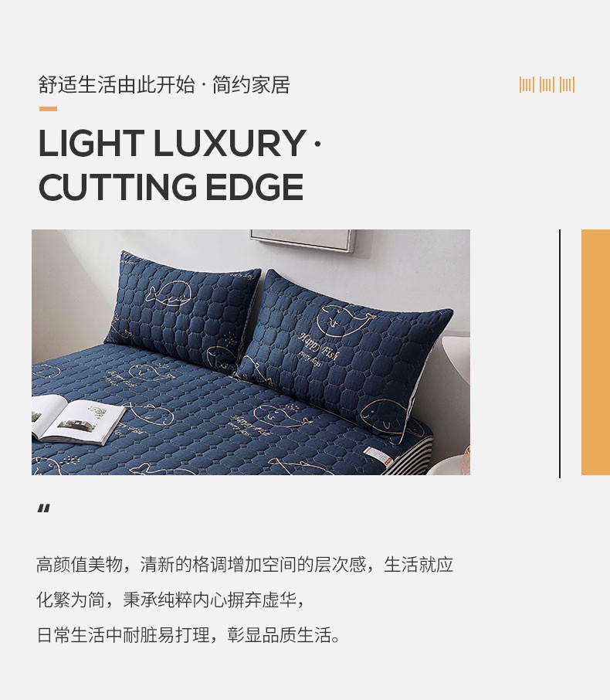Click the paragraph line starting 日常生活中
Screen dimensions: 610x700
coord(188,634)
